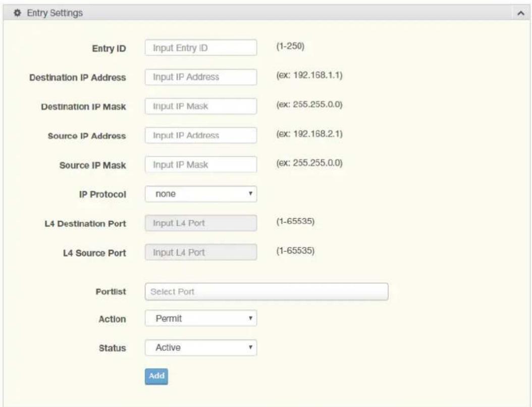The width and height of the screenshot is (532, 407).
Task: Click the Add button
Action: 156,376
